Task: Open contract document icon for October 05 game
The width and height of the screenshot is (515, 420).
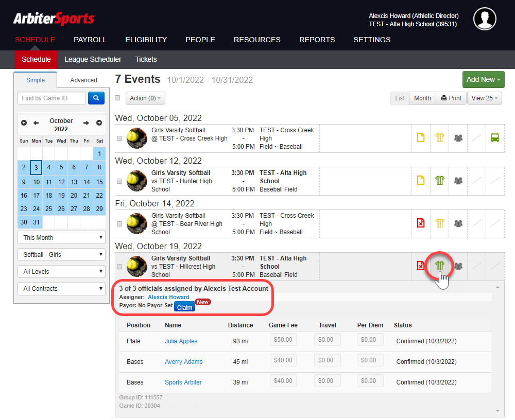Action: 421,137
